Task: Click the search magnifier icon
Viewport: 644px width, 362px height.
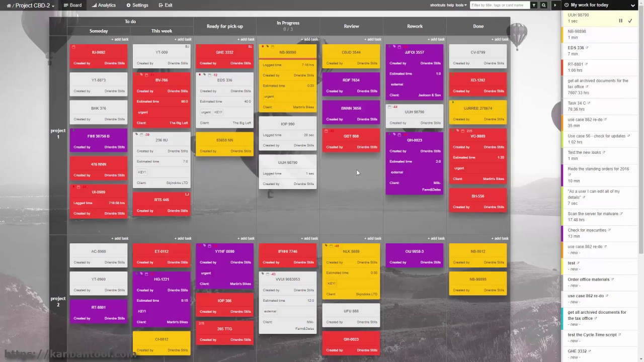Action: tap(543, 5)
